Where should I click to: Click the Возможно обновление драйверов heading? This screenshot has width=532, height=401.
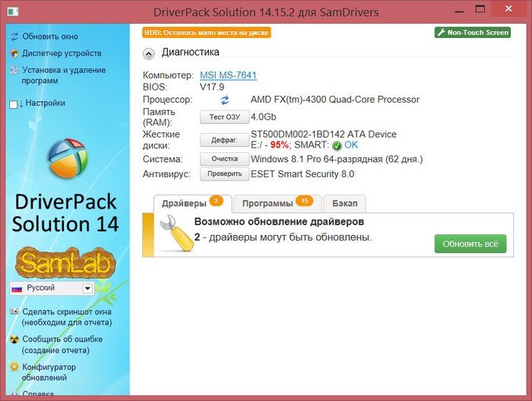(x=279, y=222)
